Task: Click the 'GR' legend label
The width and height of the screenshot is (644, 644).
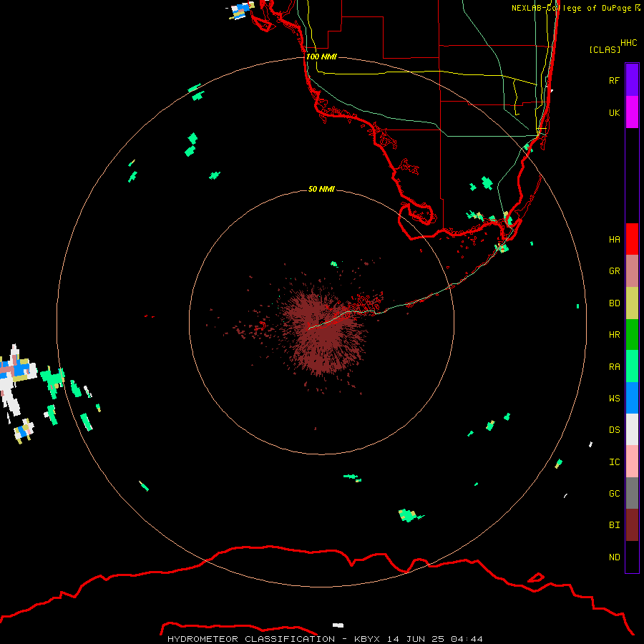Action: [614, 271]
